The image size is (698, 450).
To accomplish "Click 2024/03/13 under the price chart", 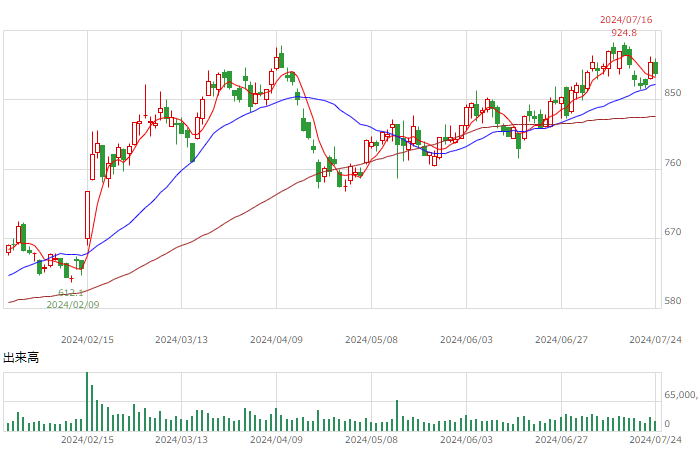I will tap(181, 340).
